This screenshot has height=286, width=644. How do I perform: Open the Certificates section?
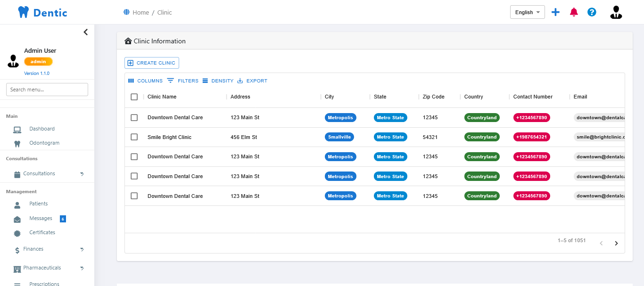pos(42,232)
